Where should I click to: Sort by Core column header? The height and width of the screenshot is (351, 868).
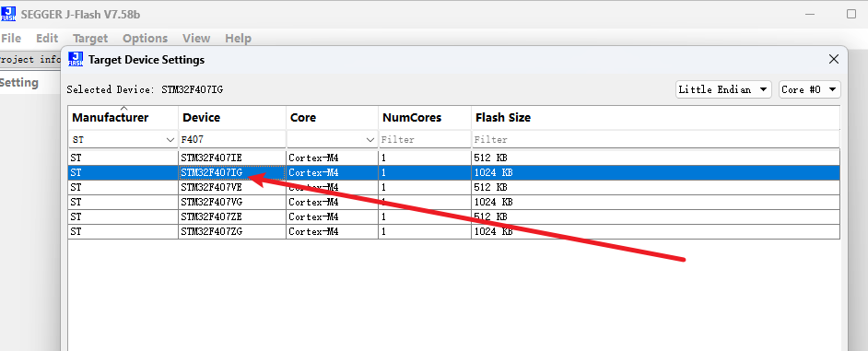pyautogui.click(x=332, y=117)
